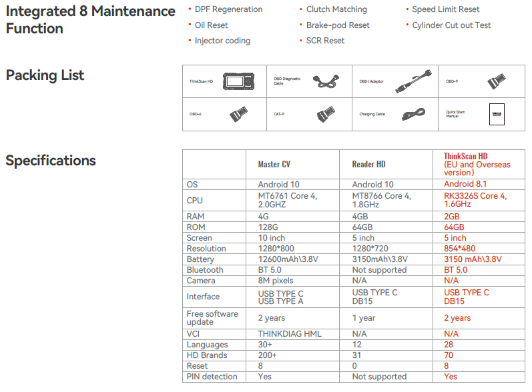Image resolution: width=532 pixels, height=392 pixels.
Task: Click the ThinkScan HD device image
Action: 239,81
